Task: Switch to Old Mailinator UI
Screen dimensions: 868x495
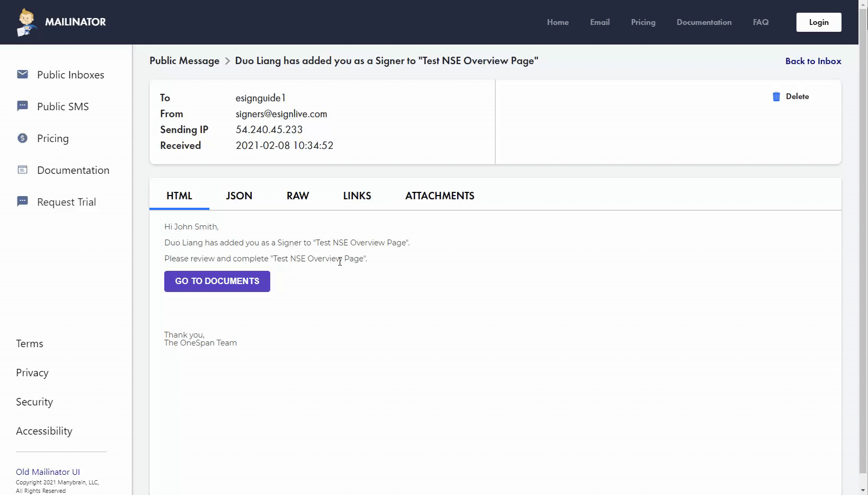Action: click(48, 472)
